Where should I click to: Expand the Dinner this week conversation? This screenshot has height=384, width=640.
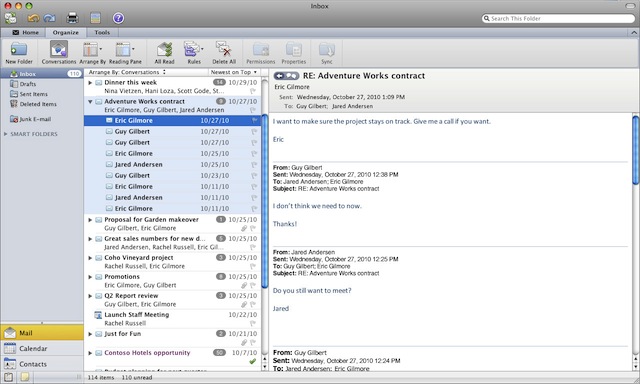90,82
